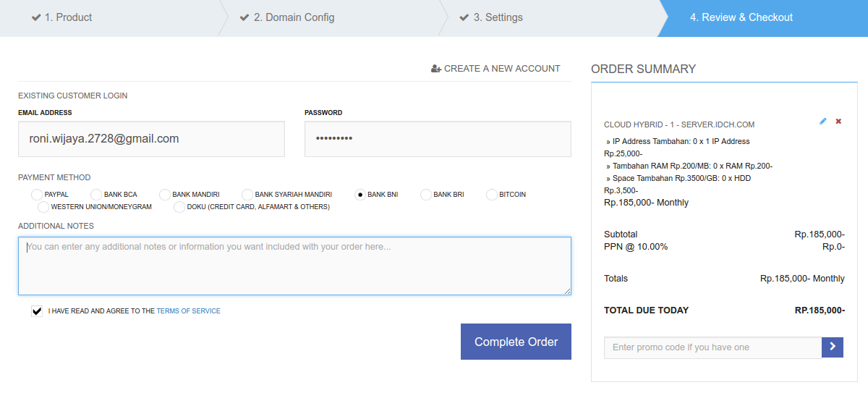Focus the Password field
Image resolution: width=868 pixels, height=393 pixels.
click(438, 139)
